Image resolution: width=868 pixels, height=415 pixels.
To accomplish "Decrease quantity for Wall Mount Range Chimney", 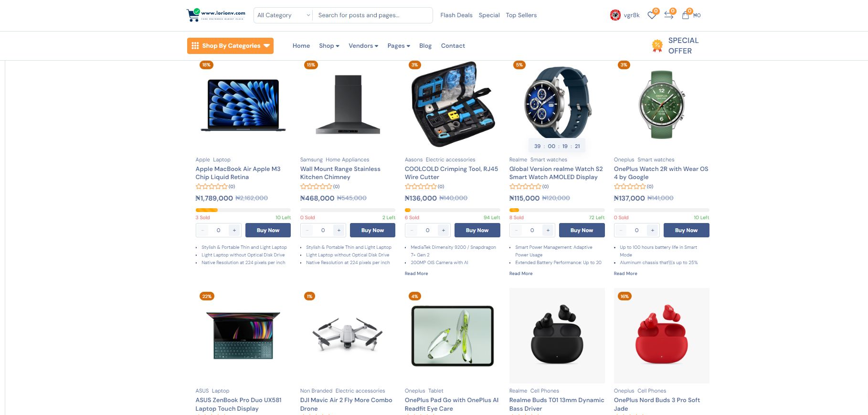I will 307,230.
